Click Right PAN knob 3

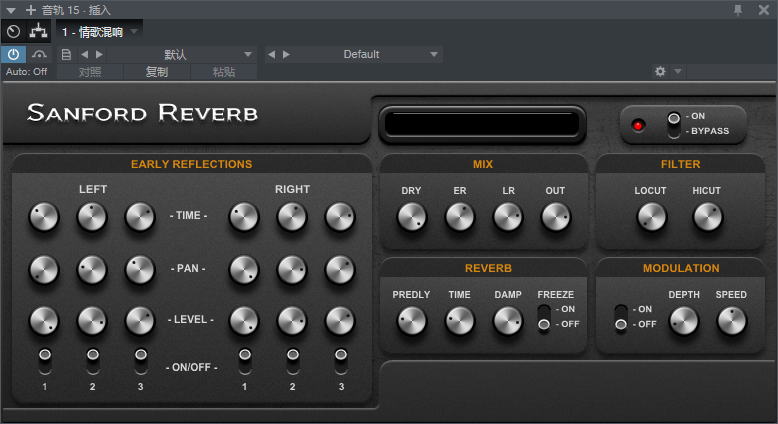tap(340, 270)
